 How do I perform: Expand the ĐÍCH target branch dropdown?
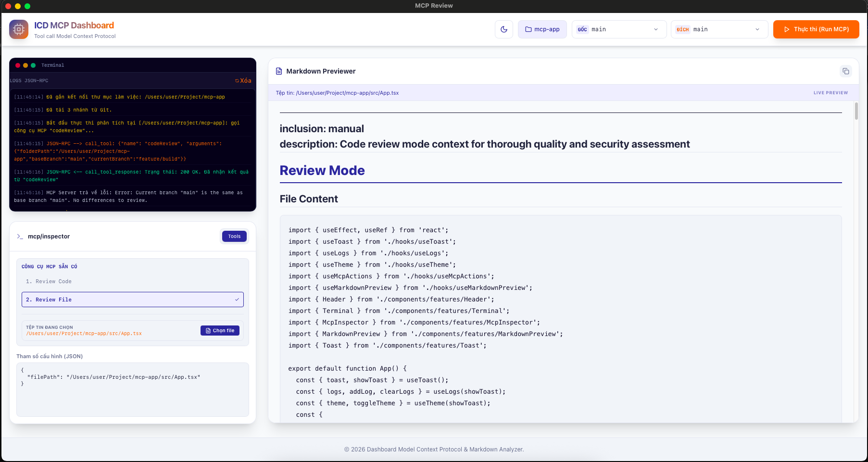click(719, 29)
